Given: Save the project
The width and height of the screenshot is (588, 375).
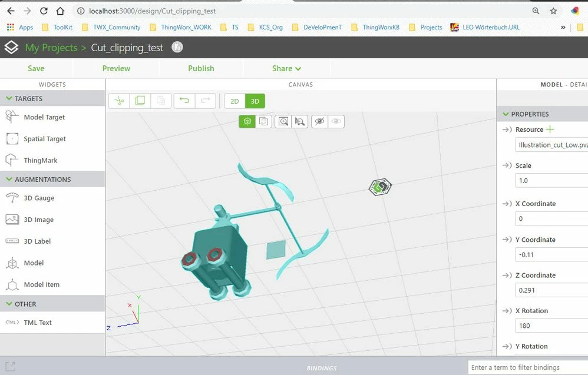Looking at the screenshot, I should click(x=36, y=68).
